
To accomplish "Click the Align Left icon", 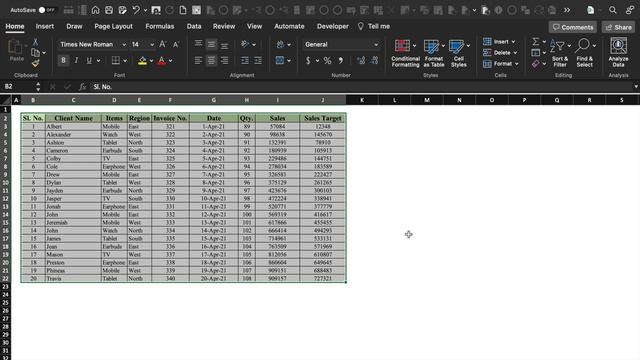I will pyautogui.click(x=198, y=60).
